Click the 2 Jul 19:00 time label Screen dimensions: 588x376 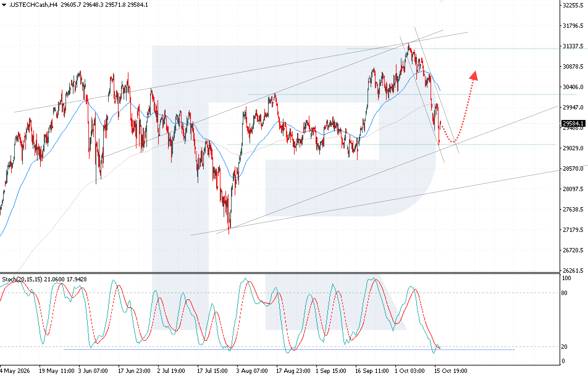[x=171, y=371]
